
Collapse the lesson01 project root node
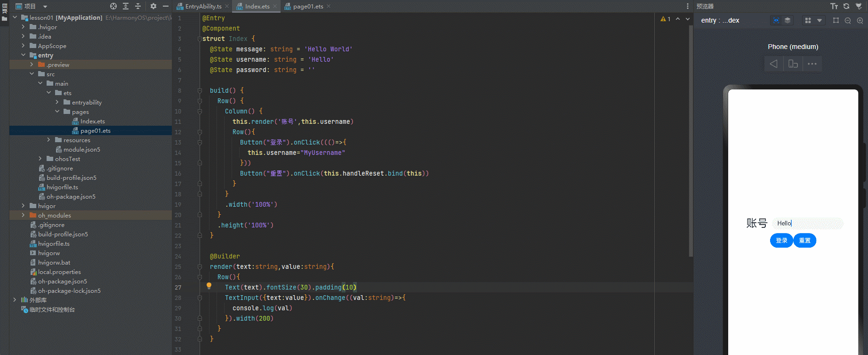coord(15,17)
